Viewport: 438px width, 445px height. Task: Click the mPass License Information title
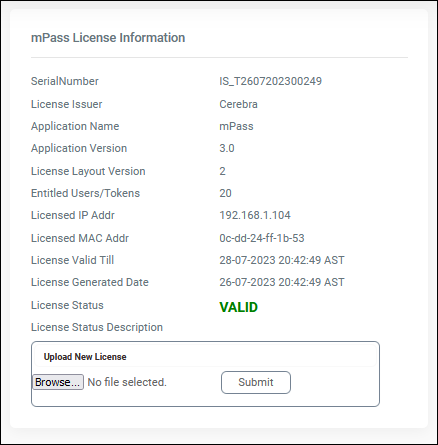click(x=108, y=38)
